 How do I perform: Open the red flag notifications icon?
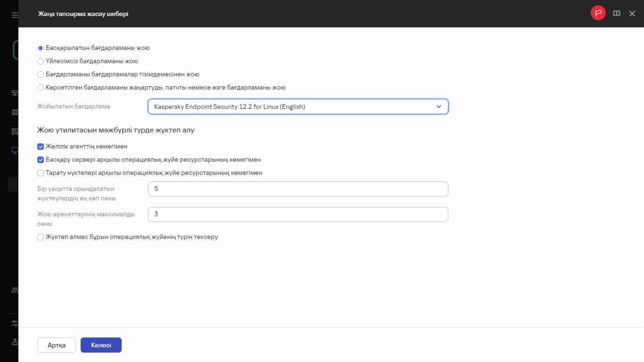coord(598,14)
